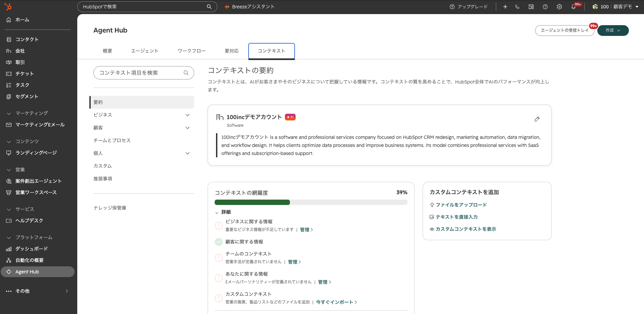This screenshot has height=314, width=644.
Task: Focus the コンテキスト項目を検索 field
Action: tap(144, 73)
